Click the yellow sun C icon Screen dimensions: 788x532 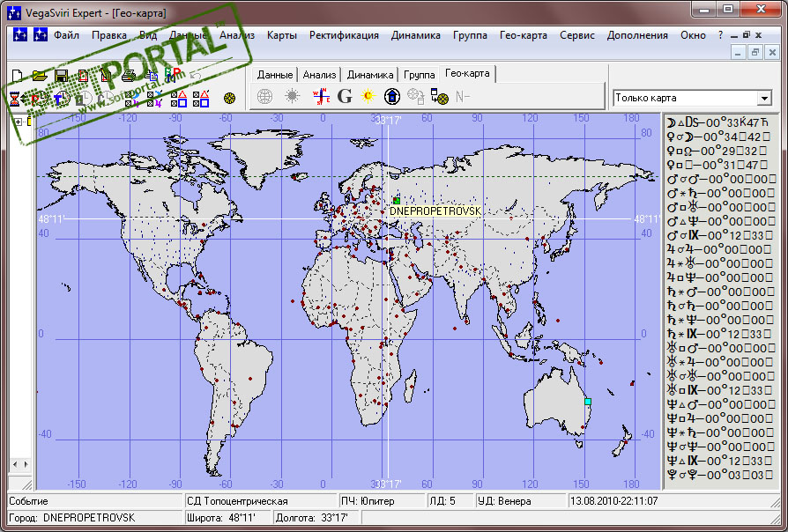pos(368,96)
